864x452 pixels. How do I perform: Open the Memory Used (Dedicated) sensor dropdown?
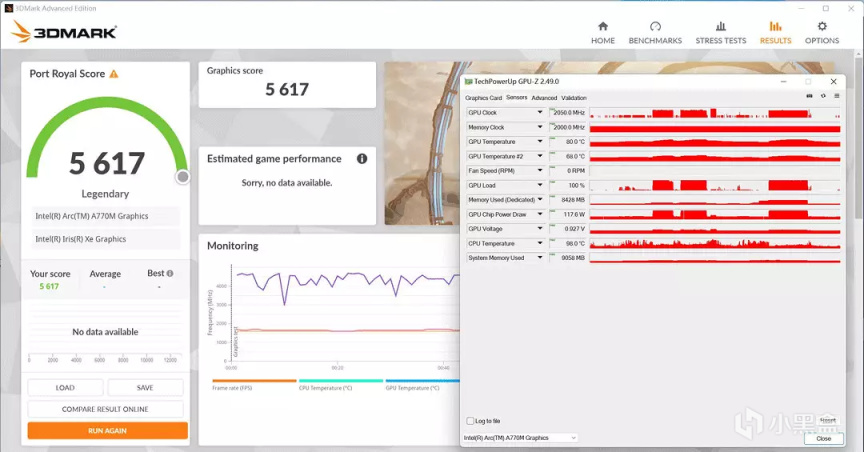540,200
